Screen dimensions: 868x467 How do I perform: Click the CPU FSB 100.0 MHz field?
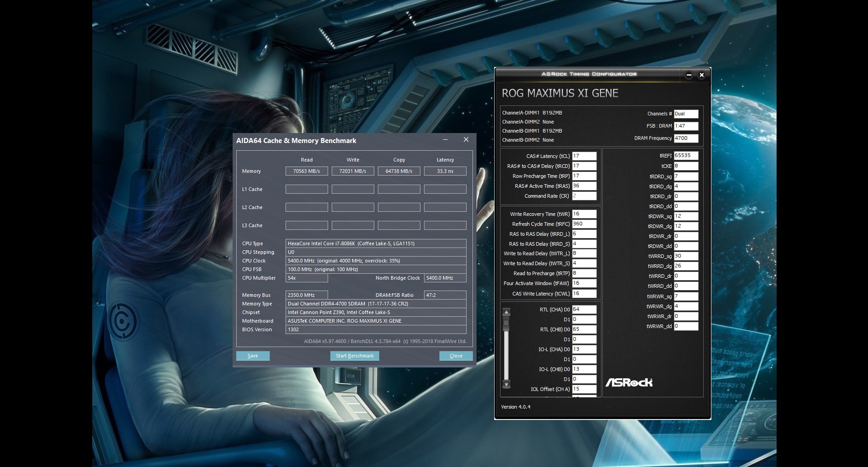[376, 269]
